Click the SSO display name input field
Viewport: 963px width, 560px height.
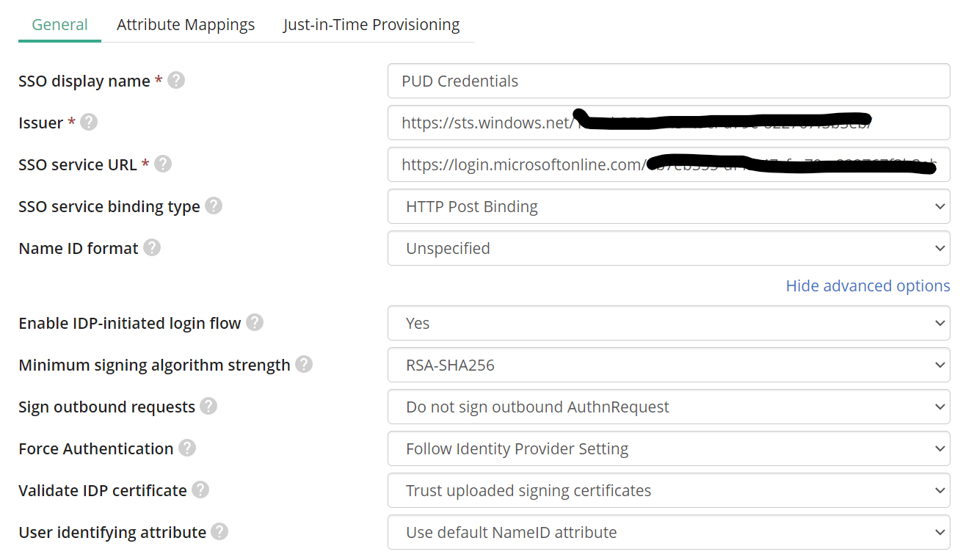pyautogui.click(x=669, y=81)
